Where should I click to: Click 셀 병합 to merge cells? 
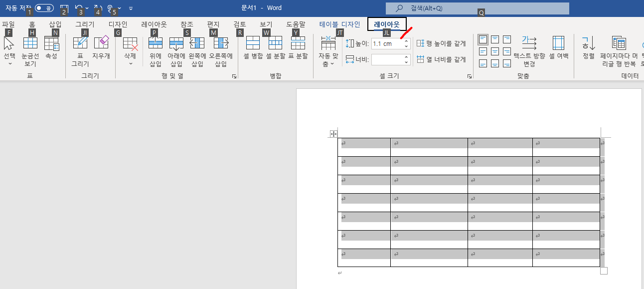(254, 47)
